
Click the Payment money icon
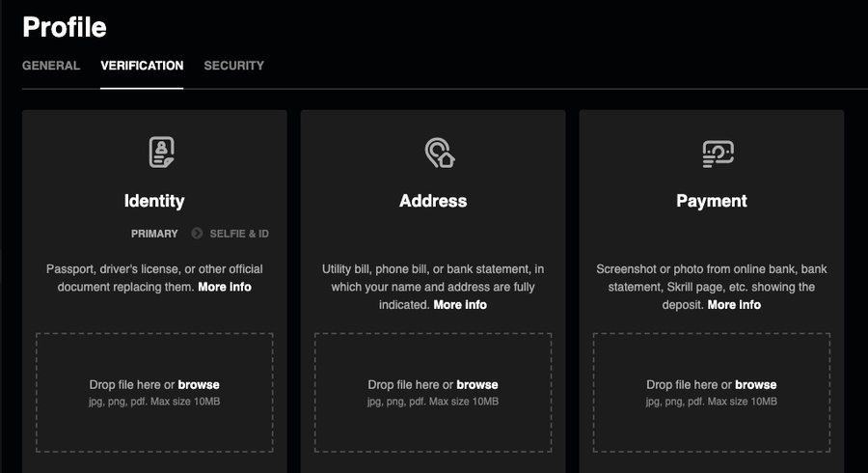click(x=718, y=153)
